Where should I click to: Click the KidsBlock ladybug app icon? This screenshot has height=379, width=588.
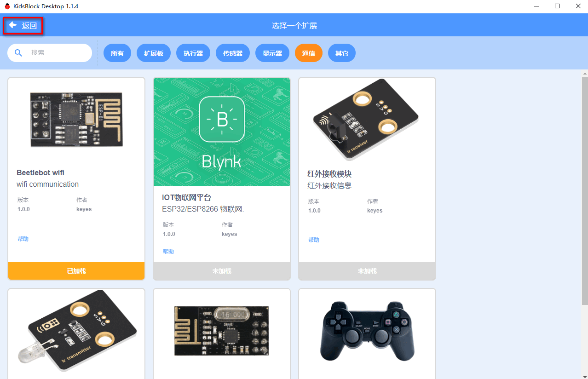click(x=7, y=6)
